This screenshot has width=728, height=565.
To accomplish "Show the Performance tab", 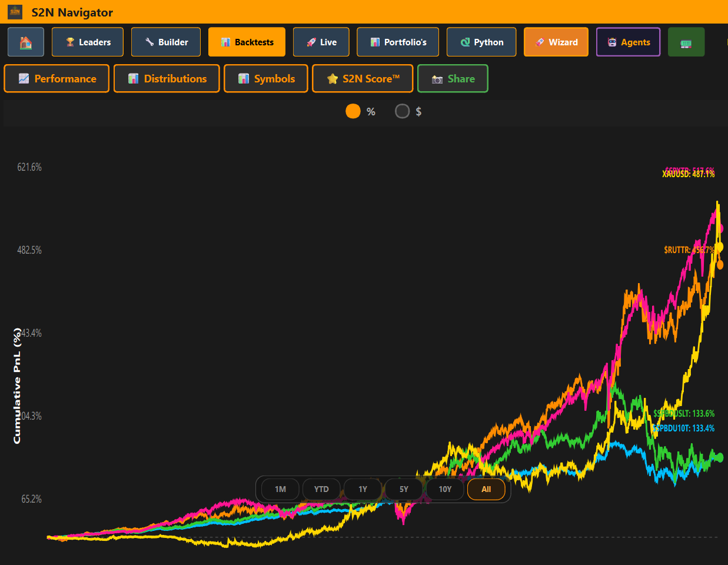I will (x=56, y=78).
